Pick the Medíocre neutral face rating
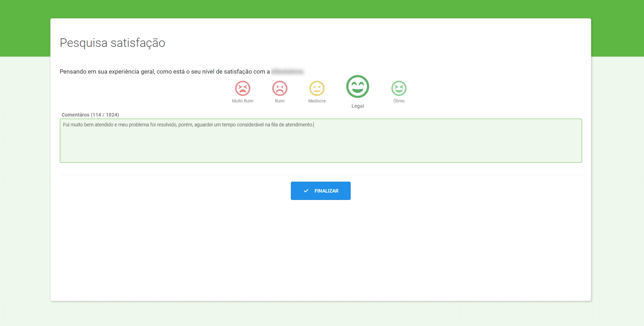Screen dimensions: 644x326 [317, 88]
